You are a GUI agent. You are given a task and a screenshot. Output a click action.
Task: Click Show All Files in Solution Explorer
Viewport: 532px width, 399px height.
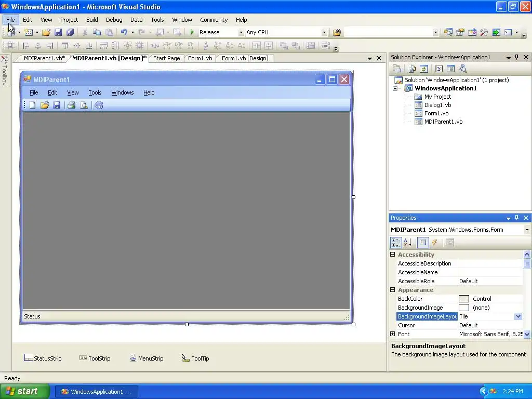click(412, 69)
